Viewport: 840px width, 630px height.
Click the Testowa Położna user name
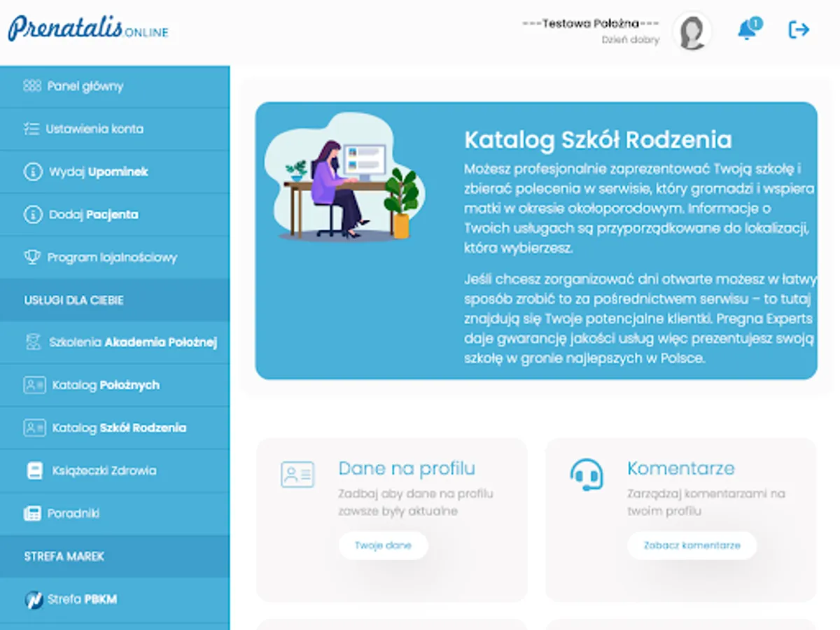pyautogui.click(x=591, y=23)
